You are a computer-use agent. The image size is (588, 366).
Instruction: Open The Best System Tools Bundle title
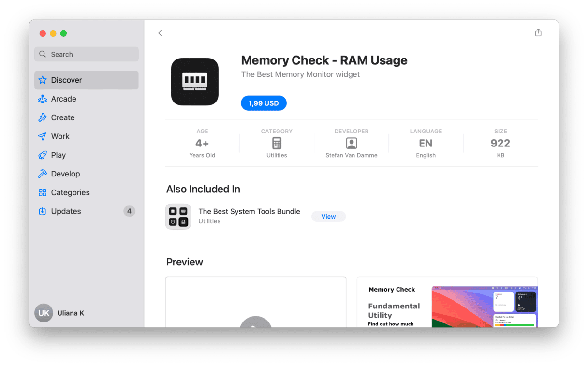(x=250, y=211)
